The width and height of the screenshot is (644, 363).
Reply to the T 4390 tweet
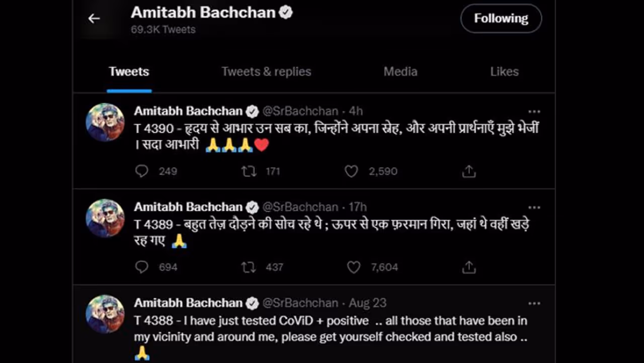142,171
